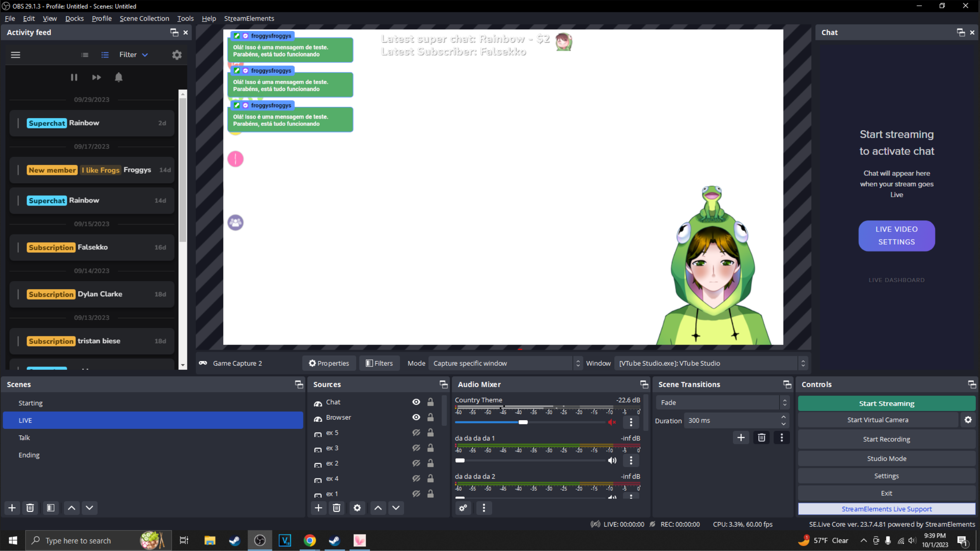Screen dimensions: 980x551
Task: Switch Activity feed to compact list view
Action: pos(85,55)
